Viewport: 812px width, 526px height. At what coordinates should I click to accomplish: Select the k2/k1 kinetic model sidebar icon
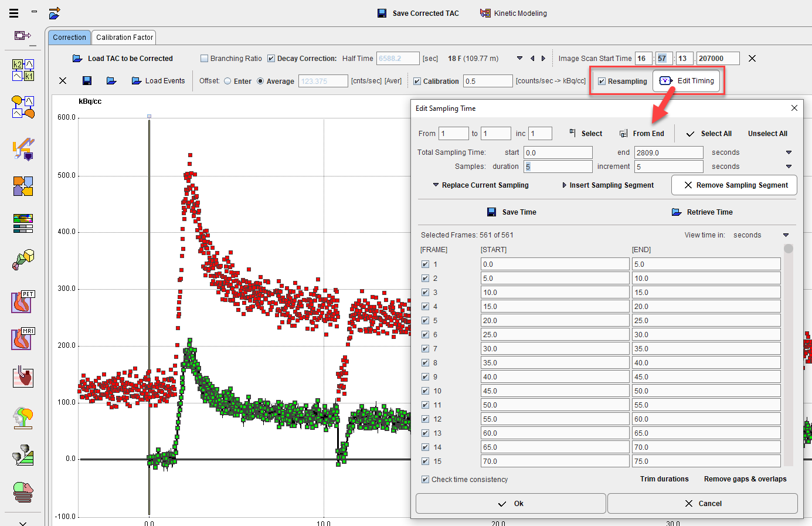pos(23,70)
